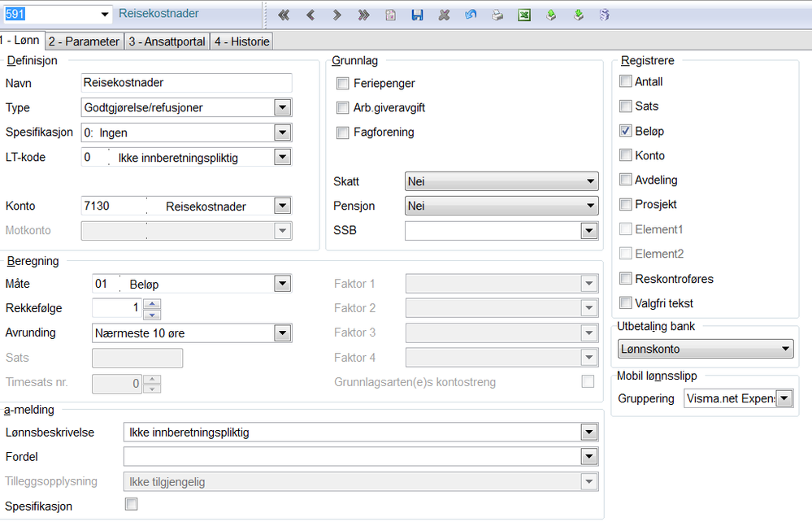Go to the first record
Viewport: 812px width, 526px height.
(284, 15)
